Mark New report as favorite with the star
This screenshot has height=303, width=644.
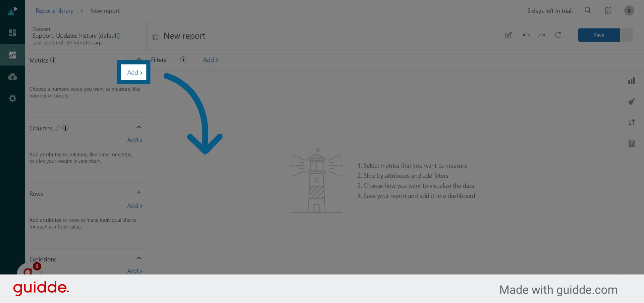[x=155, y=37]
